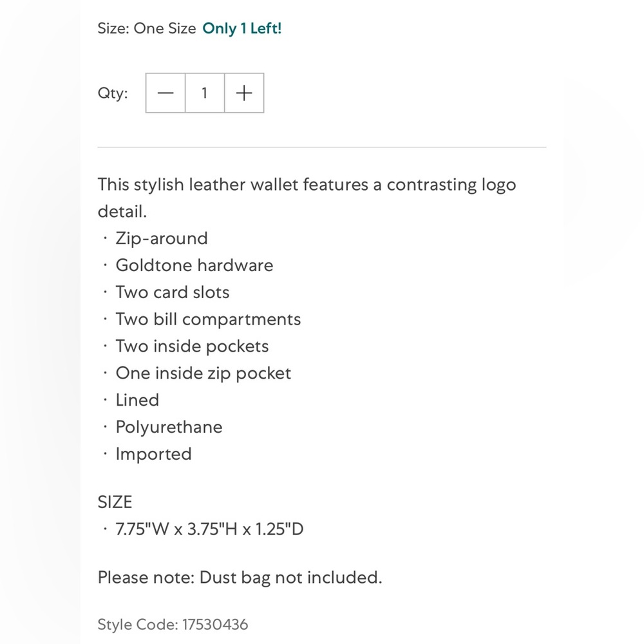
Task: Select the 'One inside zip pocket' bullet
Action: pos(204,374)
